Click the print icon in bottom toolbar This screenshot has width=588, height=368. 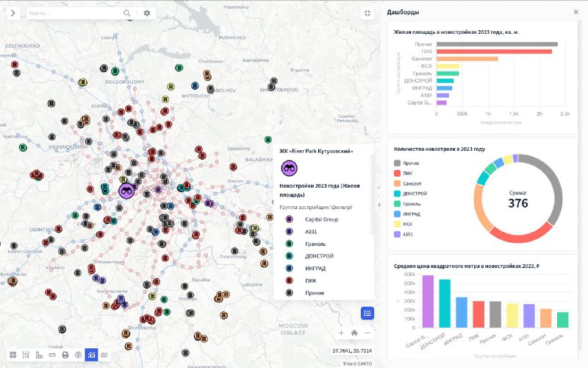click(x=65, y=355)
